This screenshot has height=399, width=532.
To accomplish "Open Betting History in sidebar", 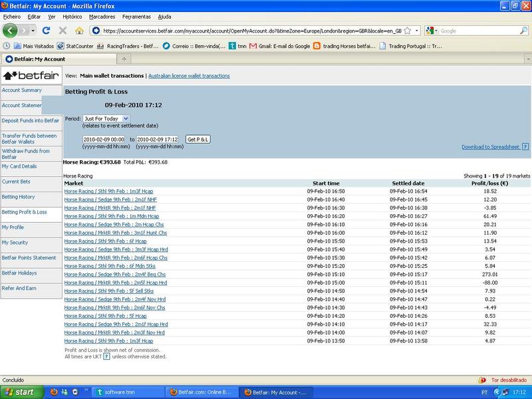I will pos(19,196).
